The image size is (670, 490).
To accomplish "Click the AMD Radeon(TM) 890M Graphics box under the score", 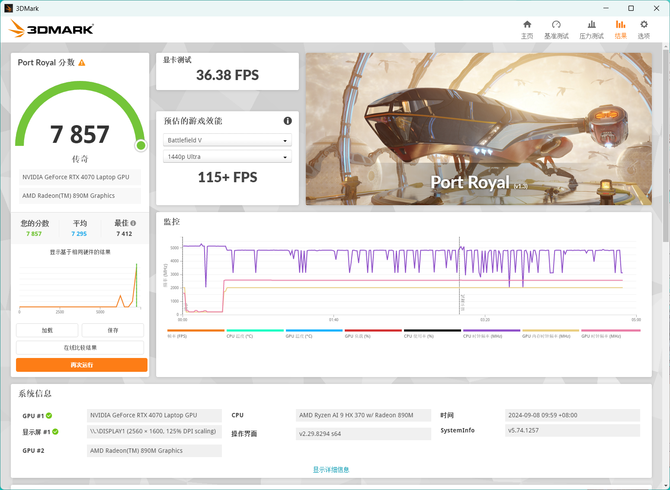I will [x=80, y=196].
